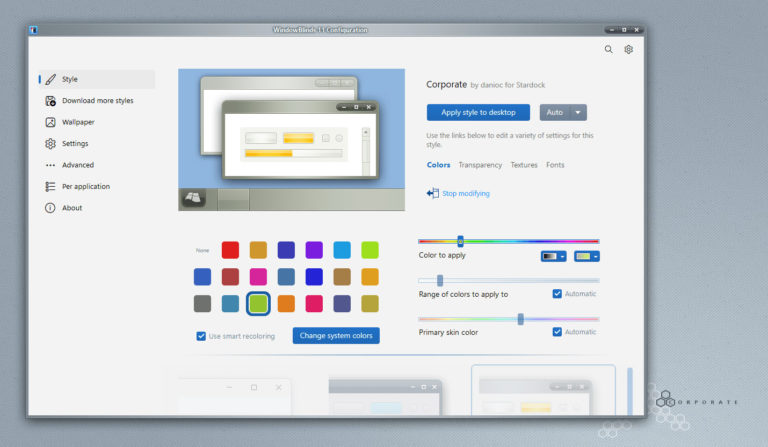Click Apply style to desktop button

[x=478, y=113]
